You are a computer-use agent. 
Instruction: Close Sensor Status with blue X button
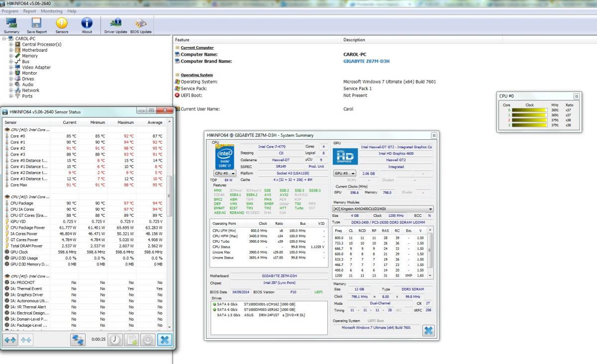pos(164,340)
